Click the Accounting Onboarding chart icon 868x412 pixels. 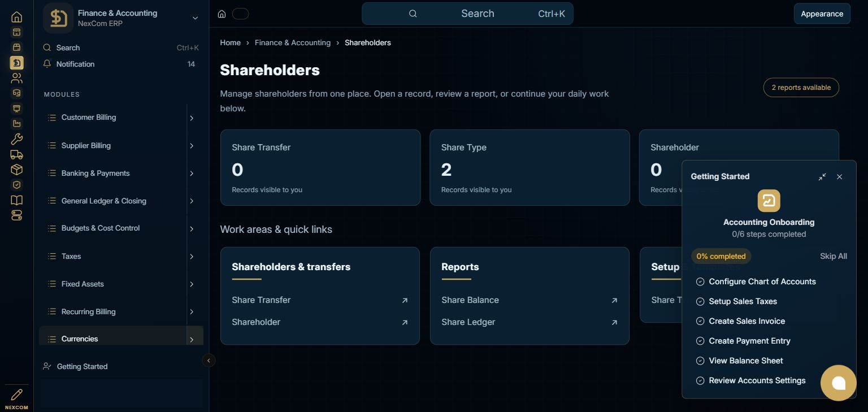769,201
